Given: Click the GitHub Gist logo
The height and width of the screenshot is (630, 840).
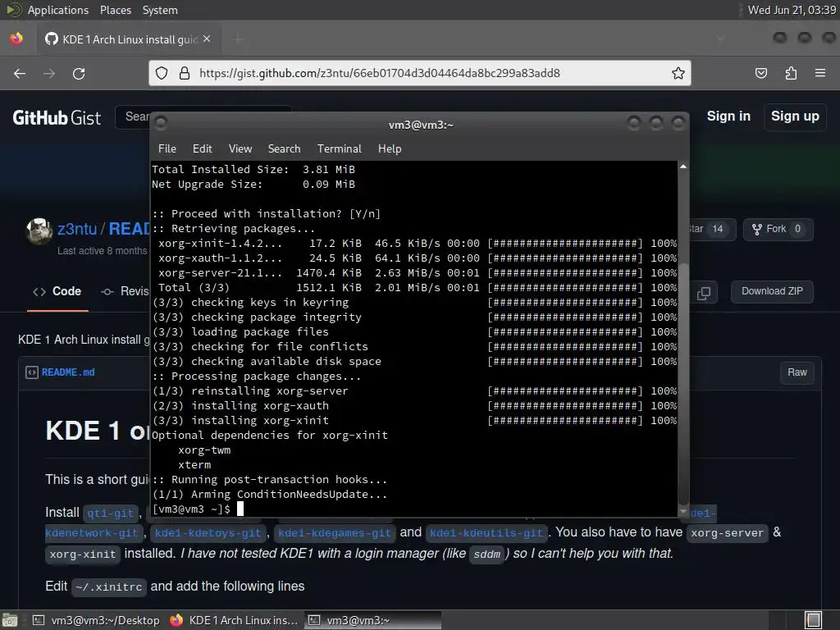Looking at the screenshot, I should [x=57, y=118].
